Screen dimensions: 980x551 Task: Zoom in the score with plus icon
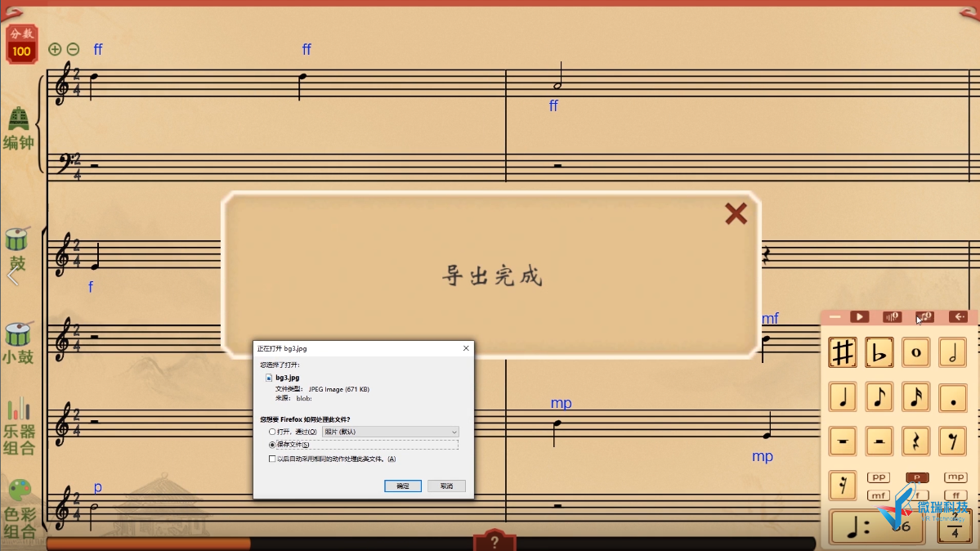point(55,49)
